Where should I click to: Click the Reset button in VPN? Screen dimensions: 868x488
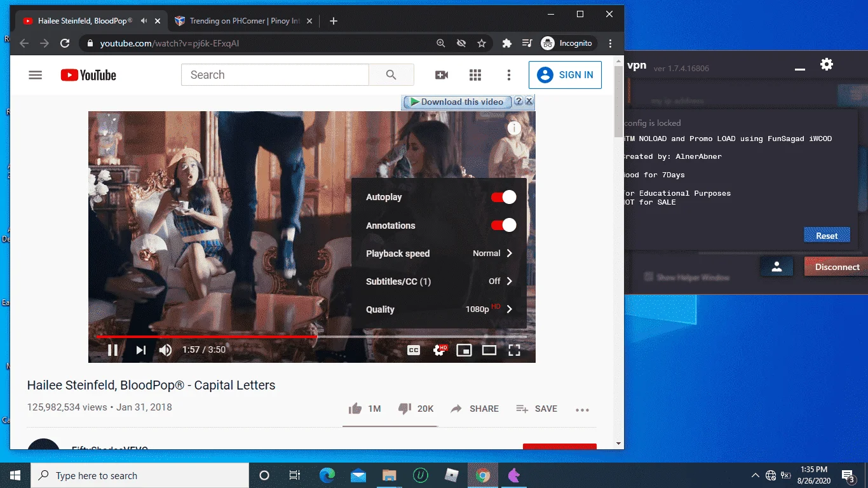(827, 236)
